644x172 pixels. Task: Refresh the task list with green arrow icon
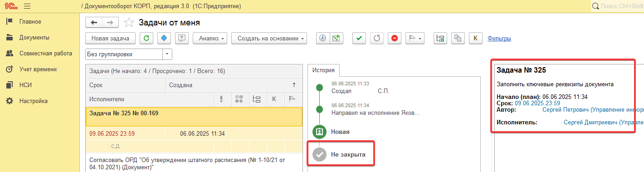point(146,39)
